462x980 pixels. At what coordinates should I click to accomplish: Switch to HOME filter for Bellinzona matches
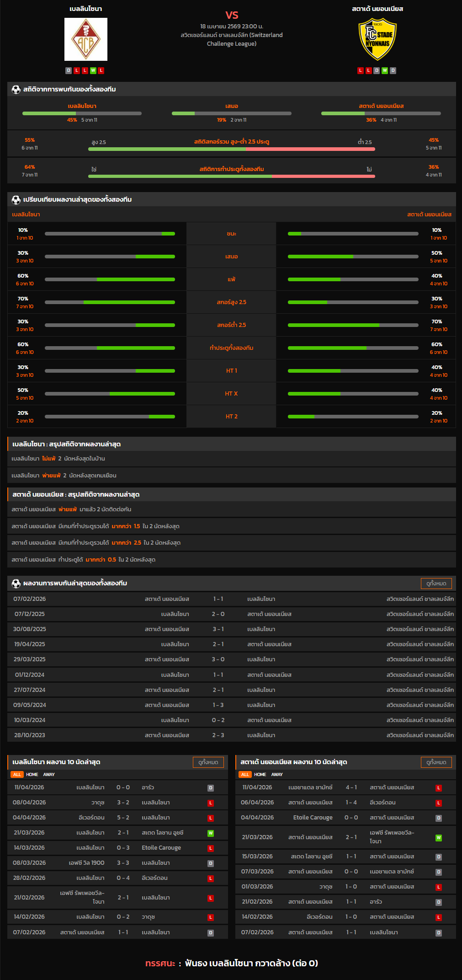point(32,774)
